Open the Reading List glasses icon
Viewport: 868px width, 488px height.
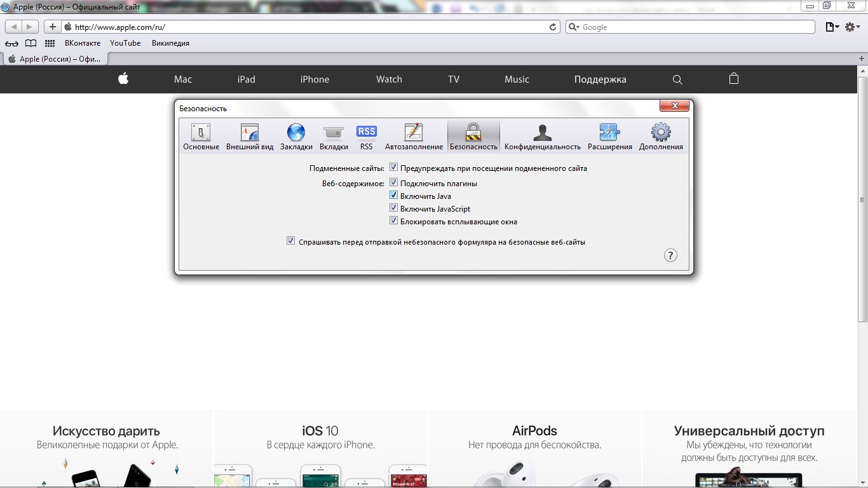tap(11, 43)
